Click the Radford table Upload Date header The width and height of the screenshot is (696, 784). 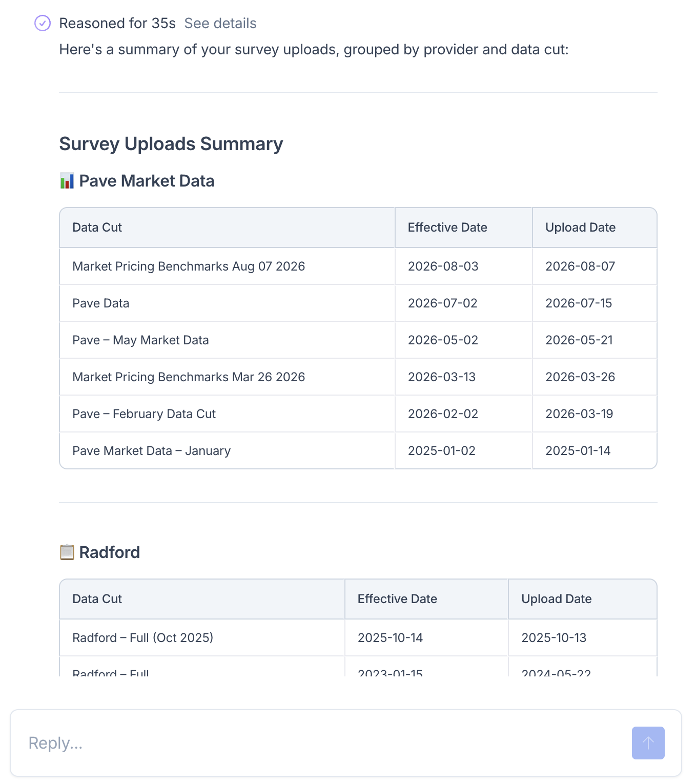pos(556,599)
